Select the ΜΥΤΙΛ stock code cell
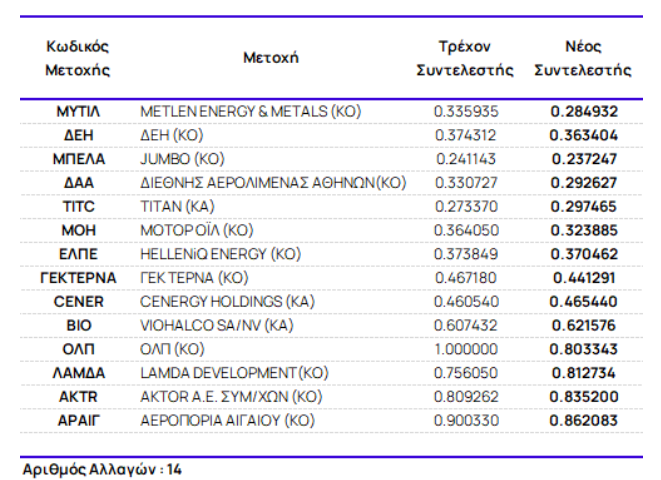 click(x=78, y=111)
